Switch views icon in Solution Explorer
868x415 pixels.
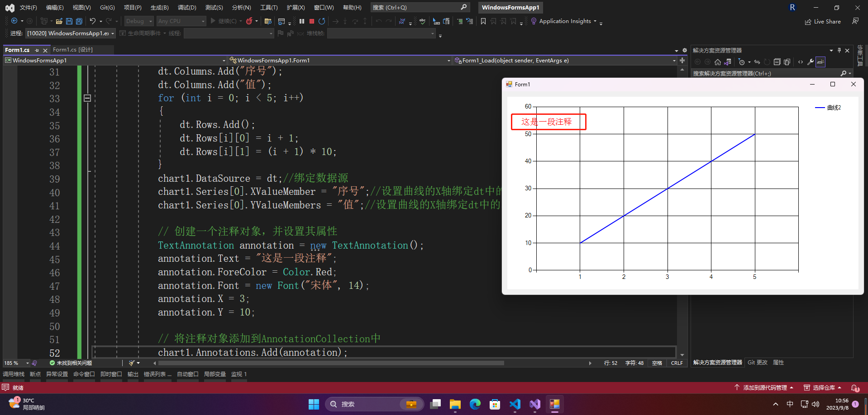click(728, 62)
